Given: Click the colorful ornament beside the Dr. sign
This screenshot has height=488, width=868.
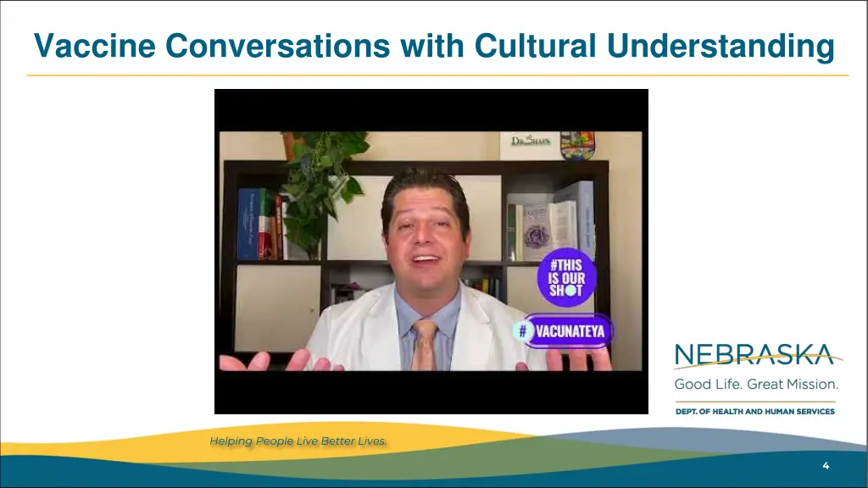Looking at the screenshot, I should click(x=577, y=146).
